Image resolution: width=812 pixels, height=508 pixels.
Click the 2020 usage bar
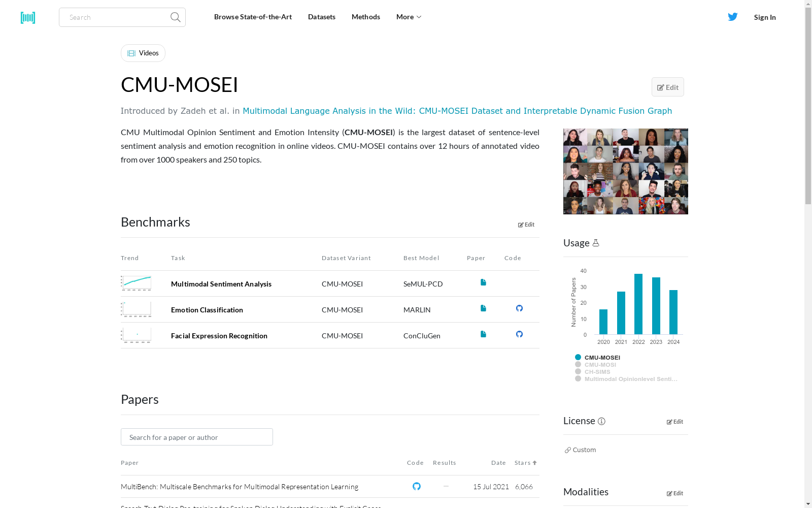coord(603,322)
